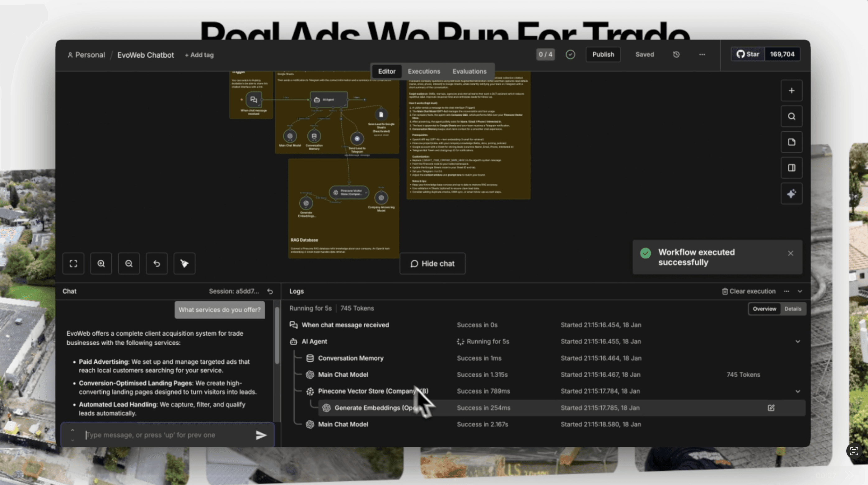Image resolution: width=868 pixels, height=485 pixels.
Task: Click the tidy up nodes icon
Action: [x=184, y=263]
